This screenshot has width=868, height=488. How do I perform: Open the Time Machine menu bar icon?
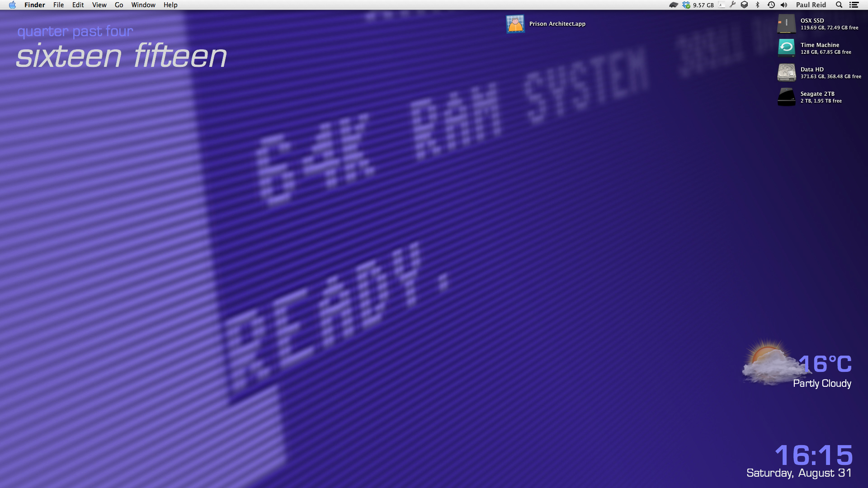771,5
